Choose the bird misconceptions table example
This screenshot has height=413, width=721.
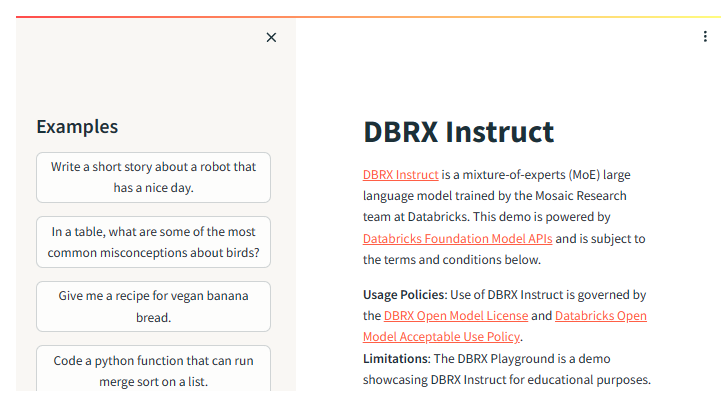click(x=153, y=242)
